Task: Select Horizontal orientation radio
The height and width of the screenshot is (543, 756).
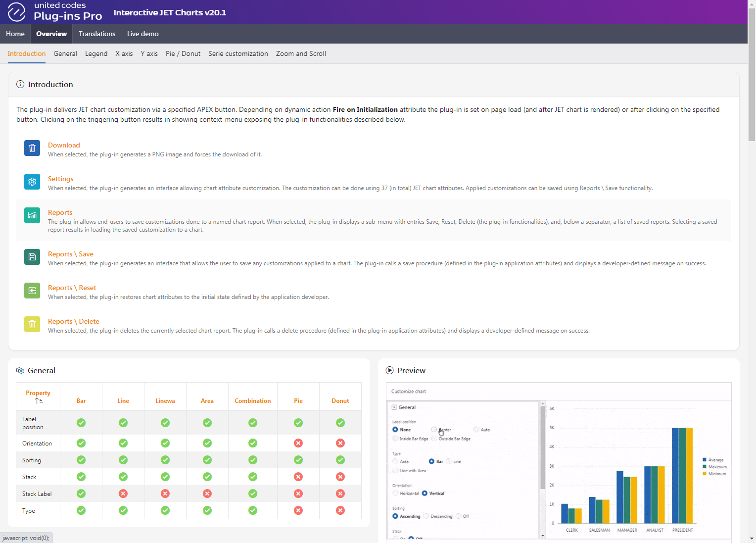Action: [x=395, y=494]
